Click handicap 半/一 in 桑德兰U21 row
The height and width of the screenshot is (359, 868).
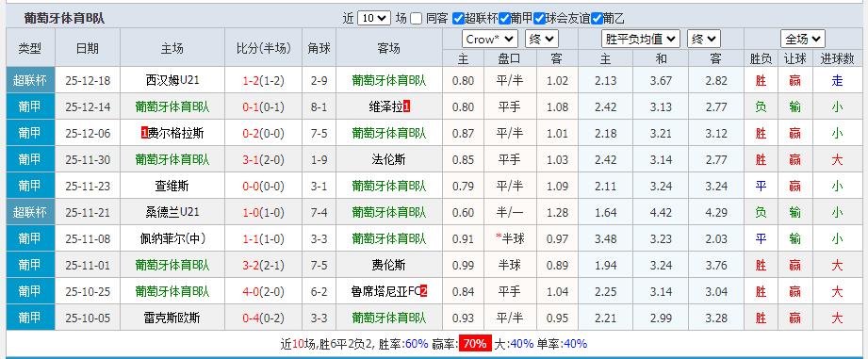click(x=510, y=212)
